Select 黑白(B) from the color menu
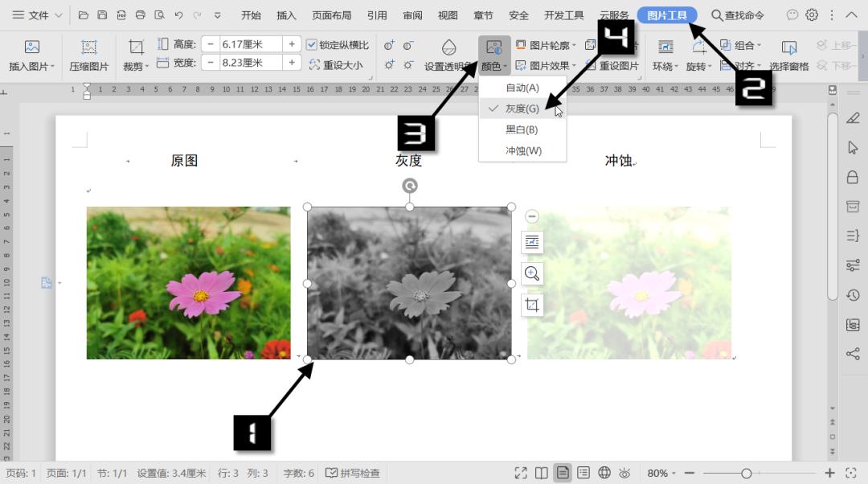868x484 pixels. [x=521, y=129]
